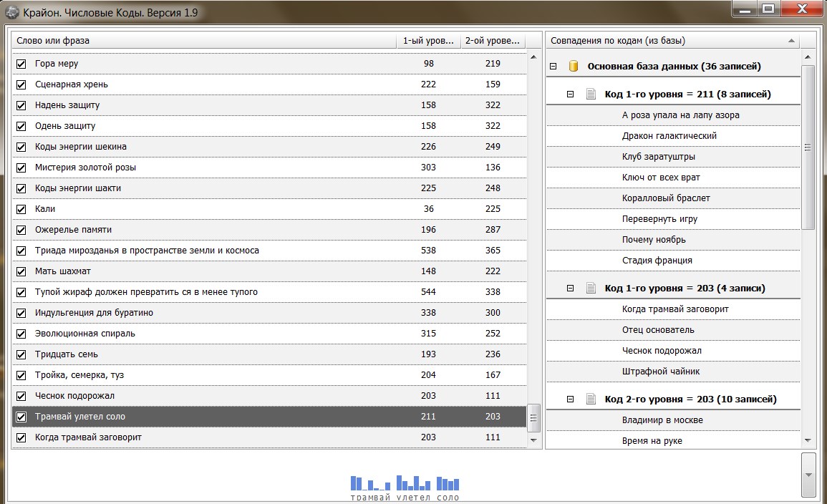Click document icon beside Код 1-го уровня = 203
This screenshot has height=504, width=827.
(591, 288)
